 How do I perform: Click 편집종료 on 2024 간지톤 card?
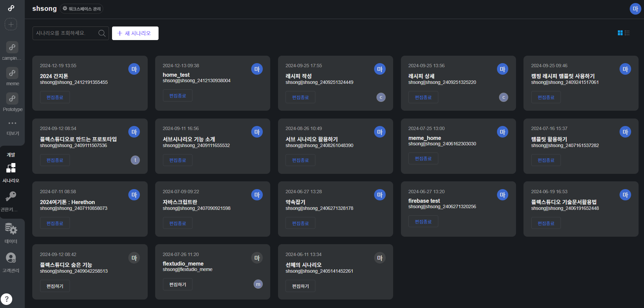(x=55, y=97)
